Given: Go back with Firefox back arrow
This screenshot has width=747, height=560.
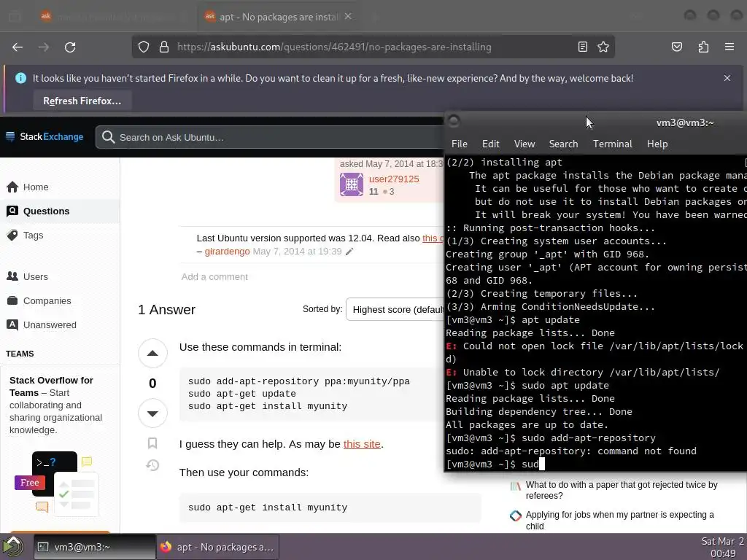Looking at the screenshot, I should (18, 47).
